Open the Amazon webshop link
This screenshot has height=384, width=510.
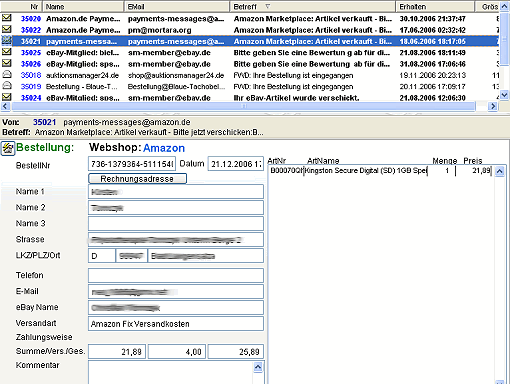164,148
